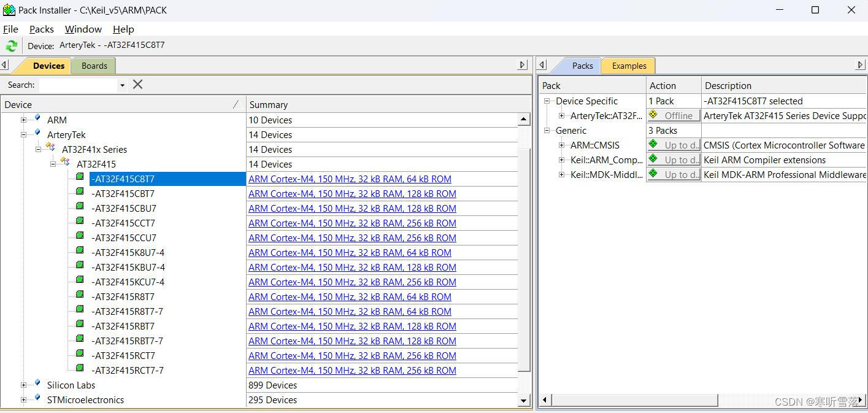Expand the Keil::ARM_Compiler pack entry
The height and width of the screenshot is (413, 868).
(562, 160)
